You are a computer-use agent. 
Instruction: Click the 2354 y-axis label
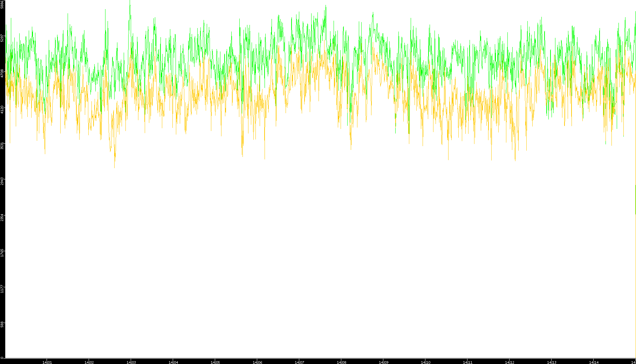coord(2,217)
